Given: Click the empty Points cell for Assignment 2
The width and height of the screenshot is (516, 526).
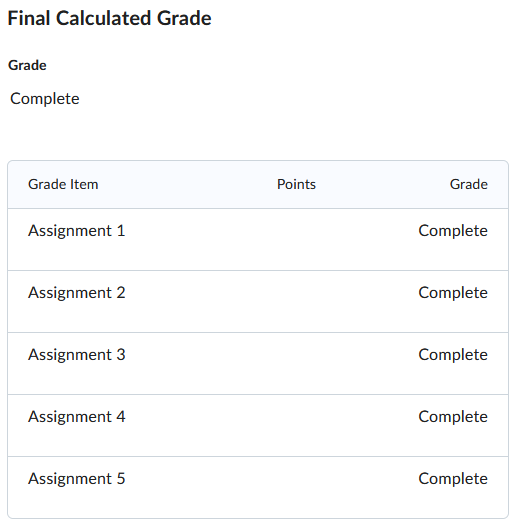Looking at the screenshot, I should coord(296,302).
